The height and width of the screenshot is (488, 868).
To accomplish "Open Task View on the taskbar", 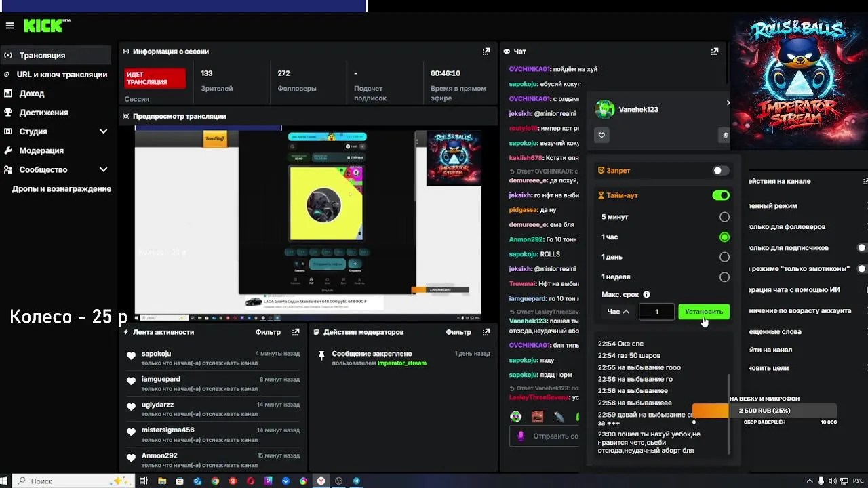I will (x=144, y=481).
